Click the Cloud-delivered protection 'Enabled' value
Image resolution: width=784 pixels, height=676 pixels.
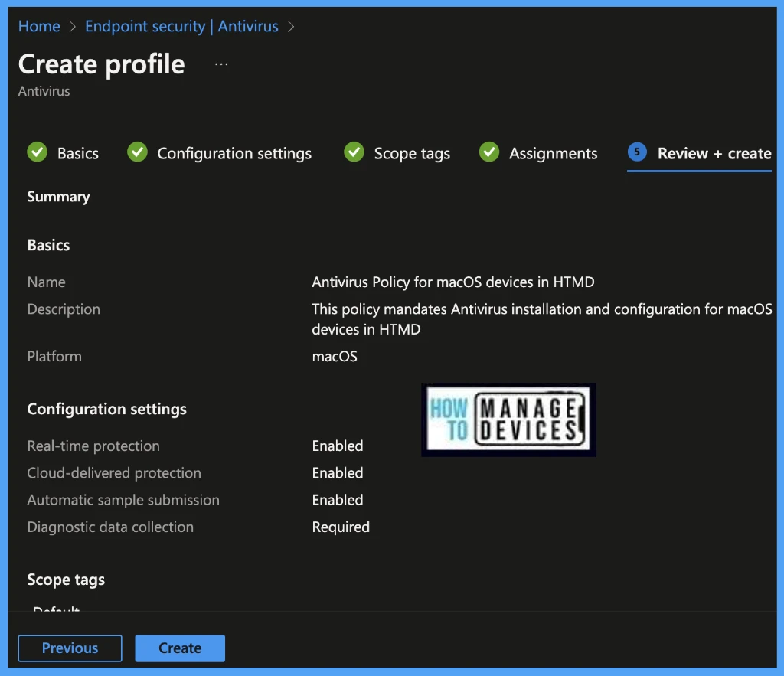[338, 473]
